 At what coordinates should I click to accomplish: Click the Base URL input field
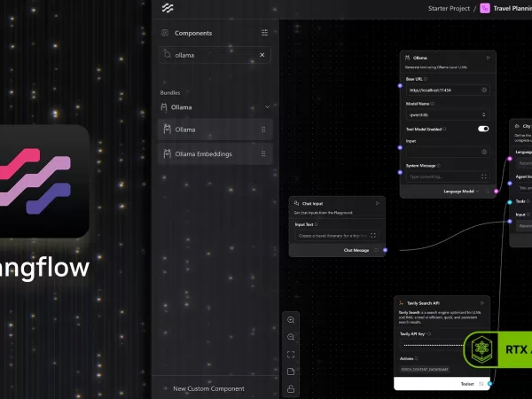[x=442, y=90]
